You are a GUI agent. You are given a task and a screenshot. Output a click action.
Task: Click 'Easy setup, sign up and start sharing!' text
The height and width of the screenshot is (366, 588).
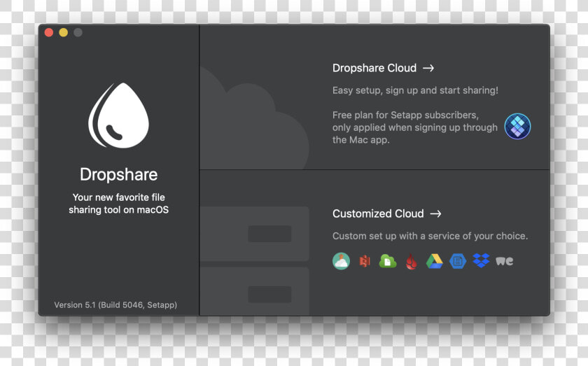(x=415, y=90)
